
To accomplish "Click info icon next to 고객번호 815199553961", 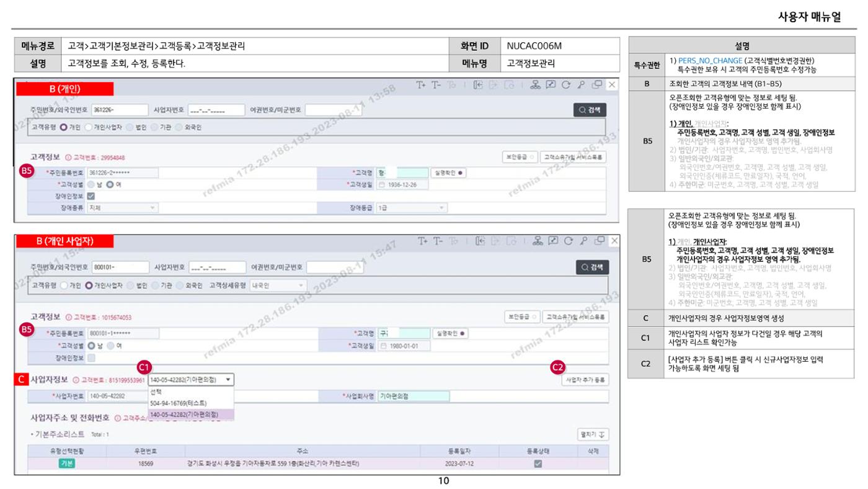I will 76,380.
